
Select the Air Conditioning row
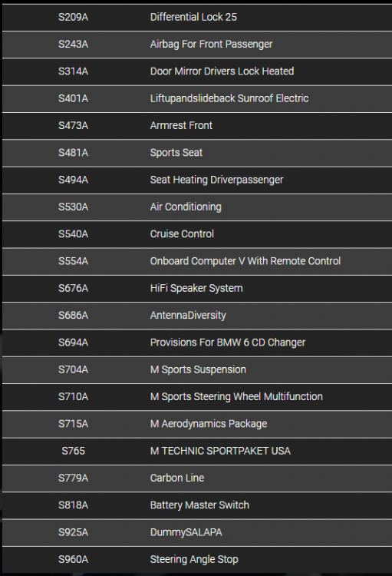point(197,207)
